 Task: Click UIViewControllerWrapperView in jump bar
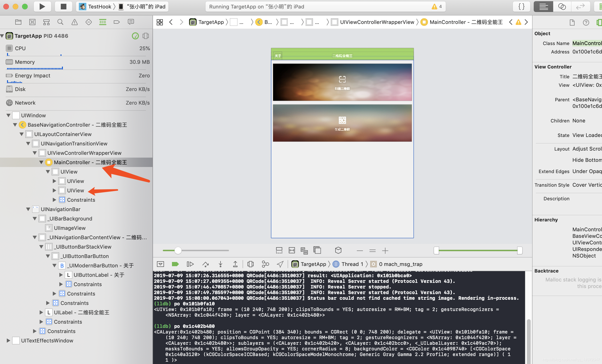[x=373, y=22]
